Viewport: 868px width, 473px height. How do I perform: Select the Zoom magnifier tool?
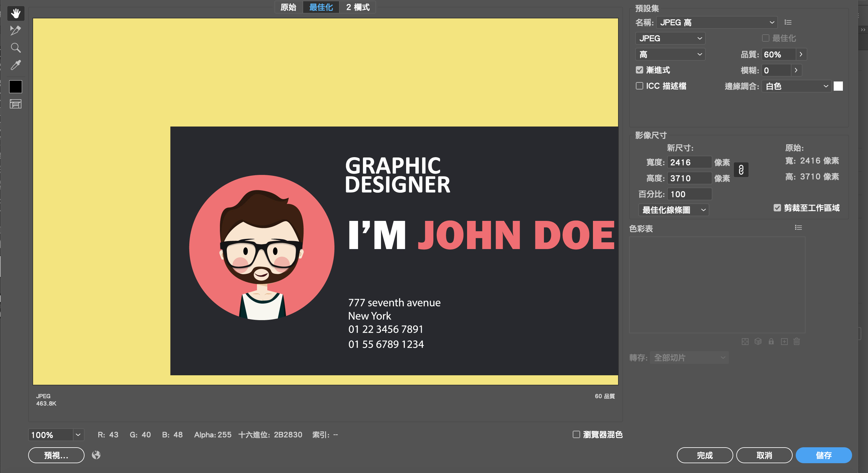16,47
